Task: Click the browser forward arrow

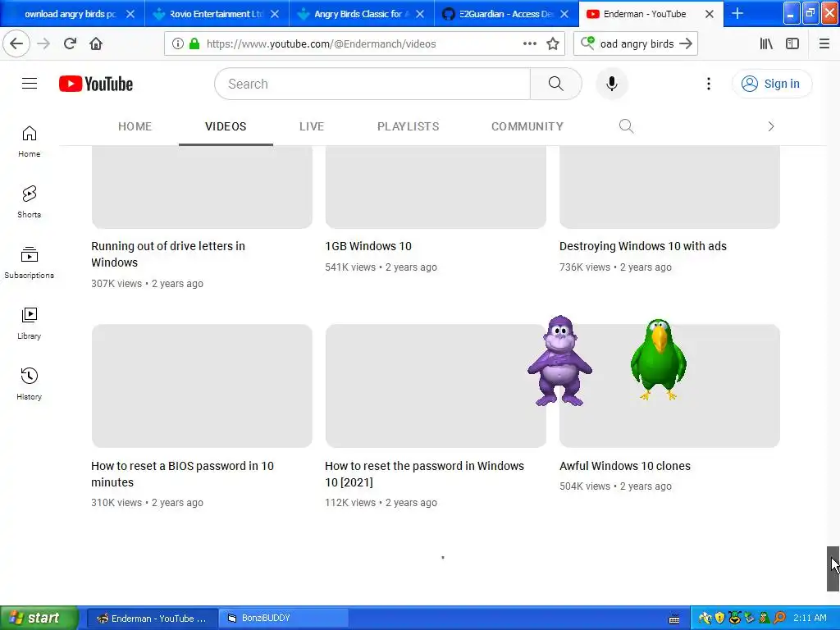Action: point(43,43)
